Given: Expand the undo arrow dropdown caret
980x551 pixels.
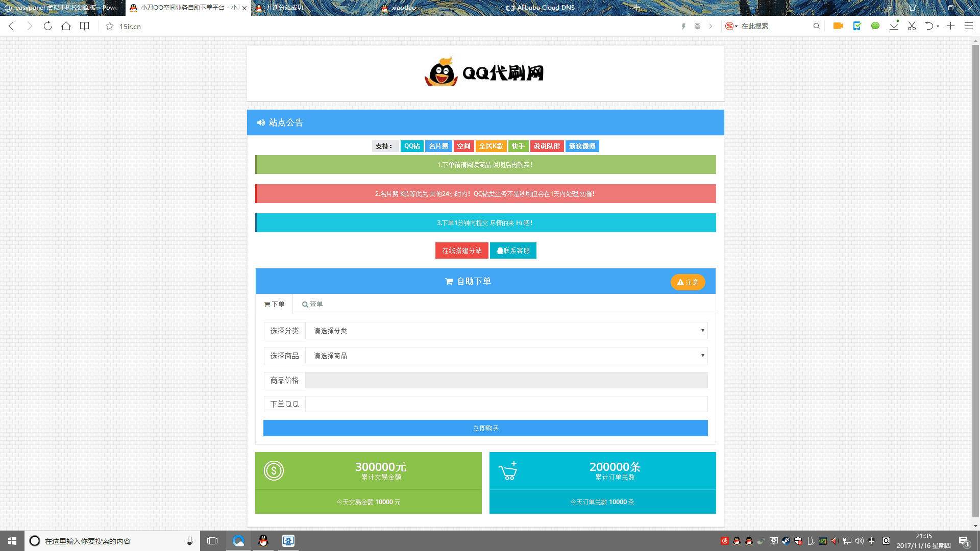Looking at the screenshot, I should [x=938, y=27].
